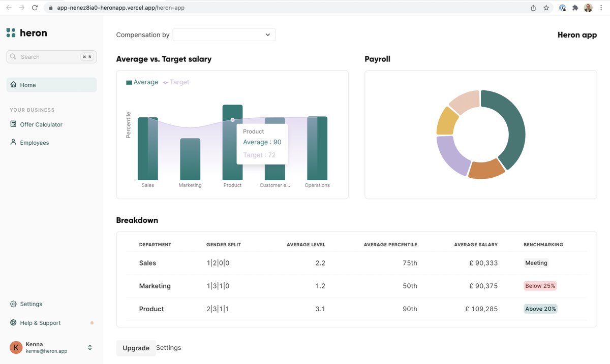Click the Employees person icon
The image size is (610, 364).
(x=13, y=142)
